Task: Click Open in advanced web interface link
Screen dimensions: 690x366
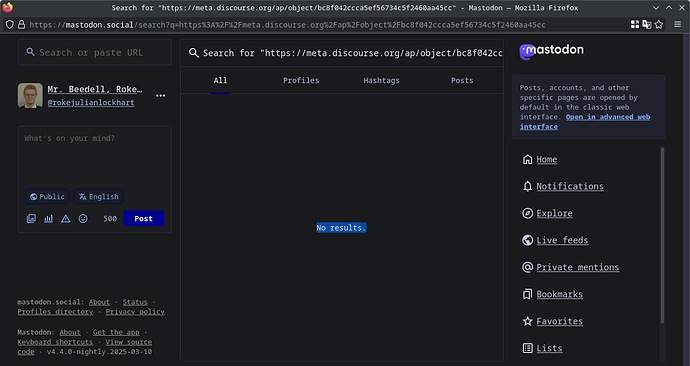Action: pyautogui.click(x=585, y=122)
